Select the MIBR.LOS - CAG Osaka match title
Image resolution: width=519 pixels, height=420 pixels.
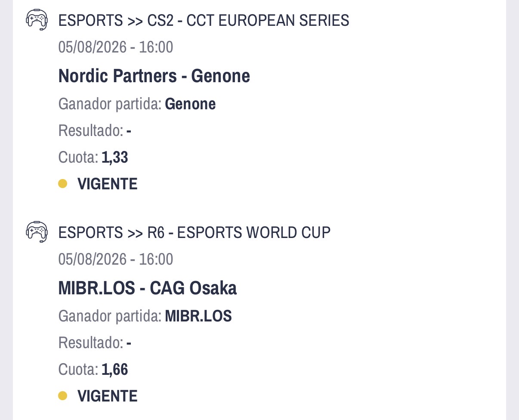[x=148, y=288]
